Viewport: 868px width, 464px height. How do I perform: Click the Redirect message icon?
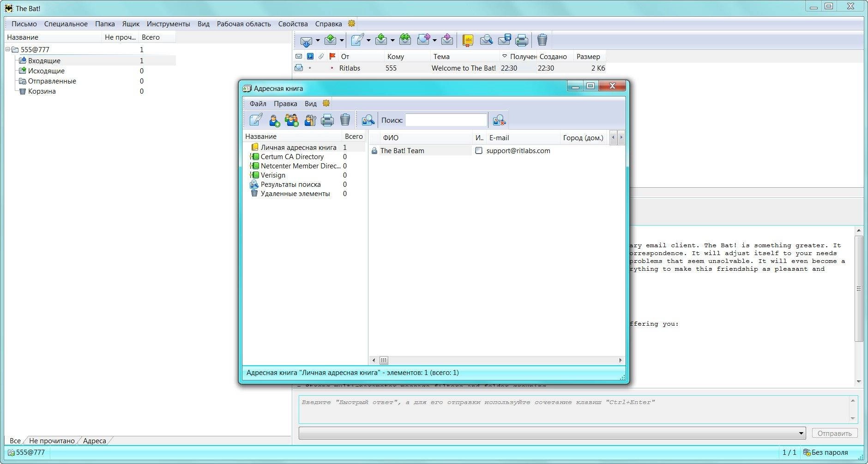click(x=447, y=40)
